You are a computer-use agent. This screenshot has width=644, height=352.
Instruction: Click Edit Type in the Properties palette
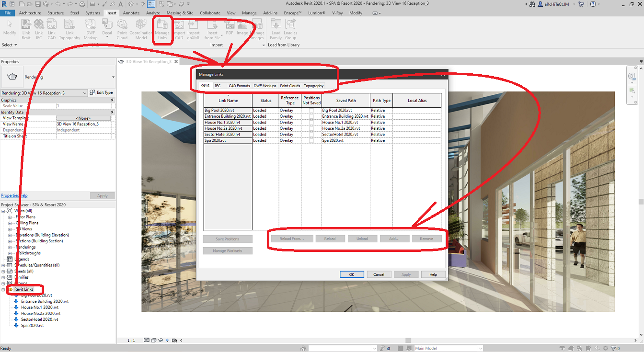click(101, 91)
